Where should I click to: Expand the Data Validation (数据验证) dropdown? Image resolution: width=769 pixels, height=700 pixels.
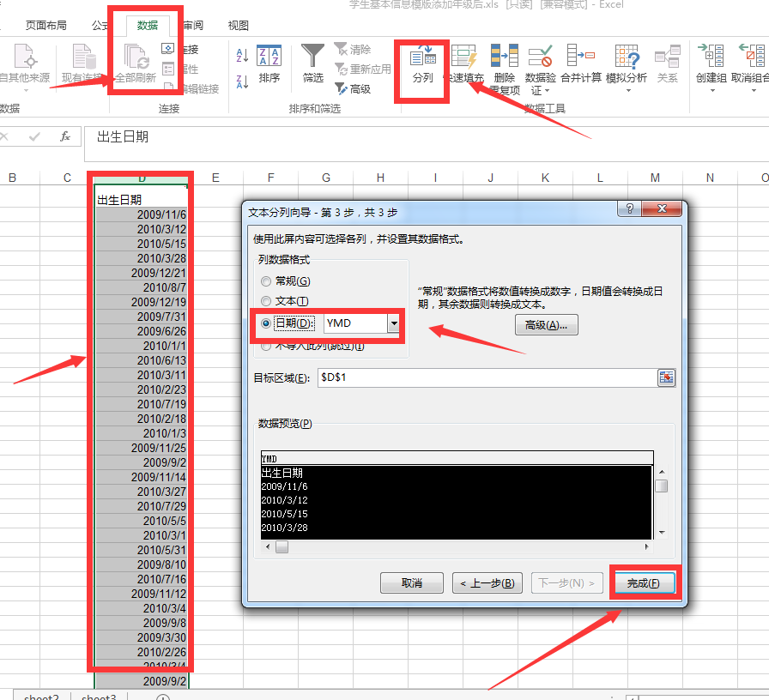coord(540,90)
